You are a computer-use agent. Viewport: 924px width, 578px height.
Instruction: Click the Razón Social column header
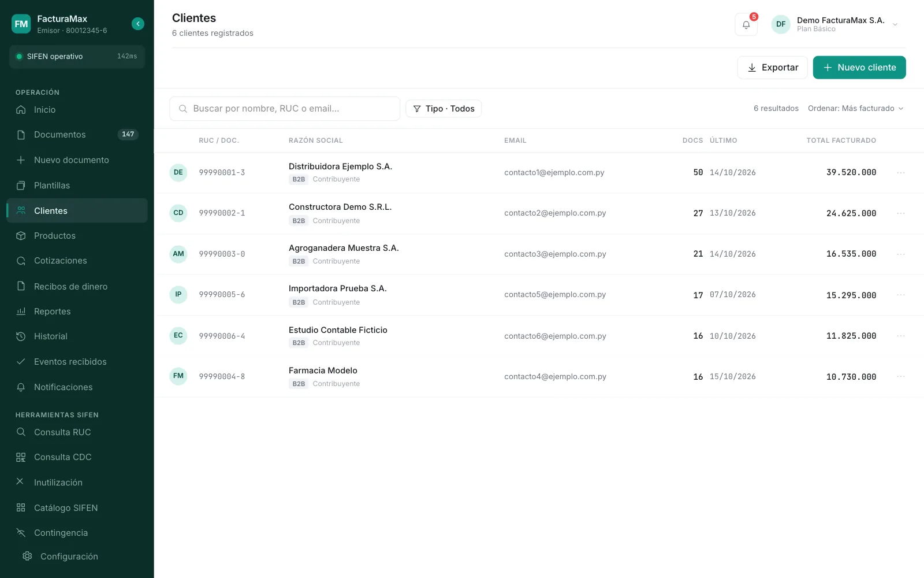coord(316,140)
